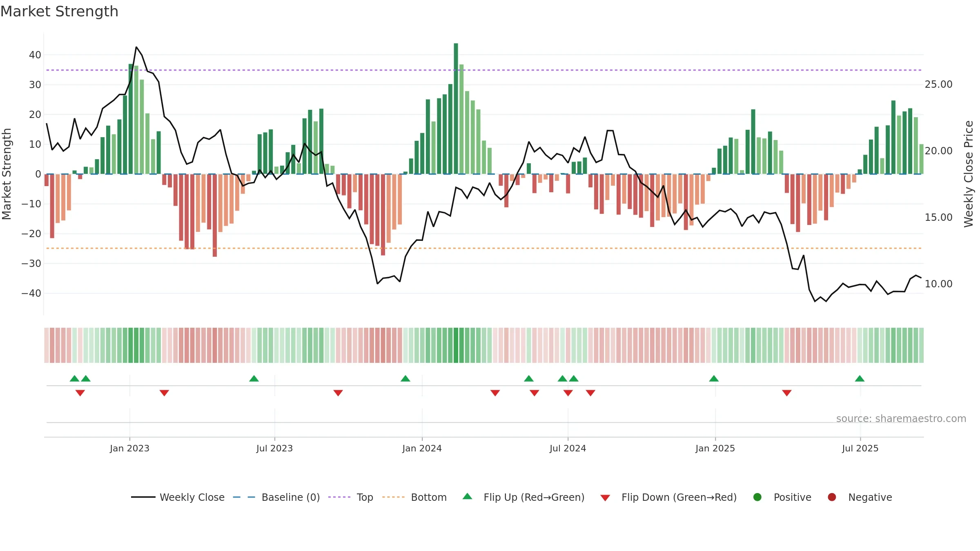Toggle the Top threshold legend entry
980x551 pixels.
pyautogui.click(x=351, y=497)
